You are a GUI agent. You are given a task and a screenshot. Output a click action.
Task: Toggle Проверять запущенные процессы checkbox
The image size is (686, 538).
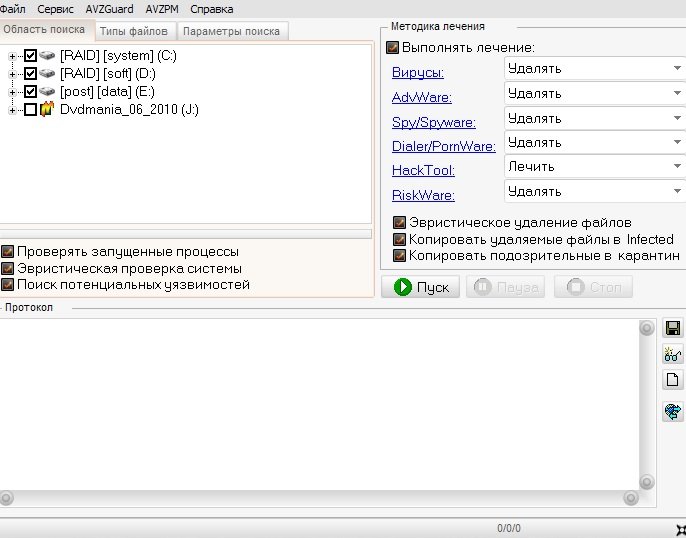coord(7,252)
